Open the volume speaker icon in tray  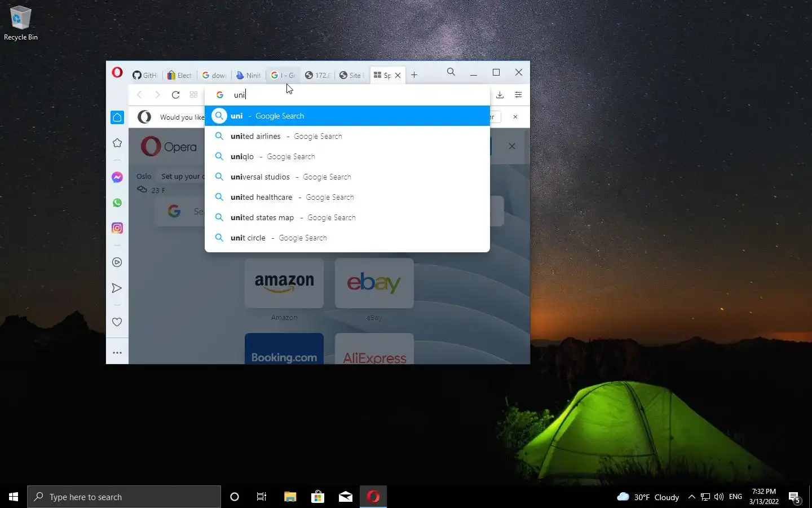coord(719,497)
